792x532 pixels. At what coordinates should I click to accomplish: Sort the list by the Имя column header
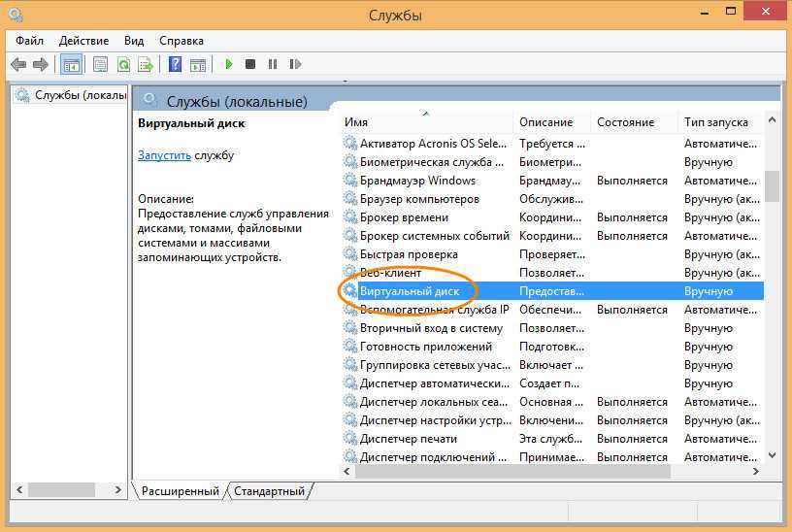427,122
